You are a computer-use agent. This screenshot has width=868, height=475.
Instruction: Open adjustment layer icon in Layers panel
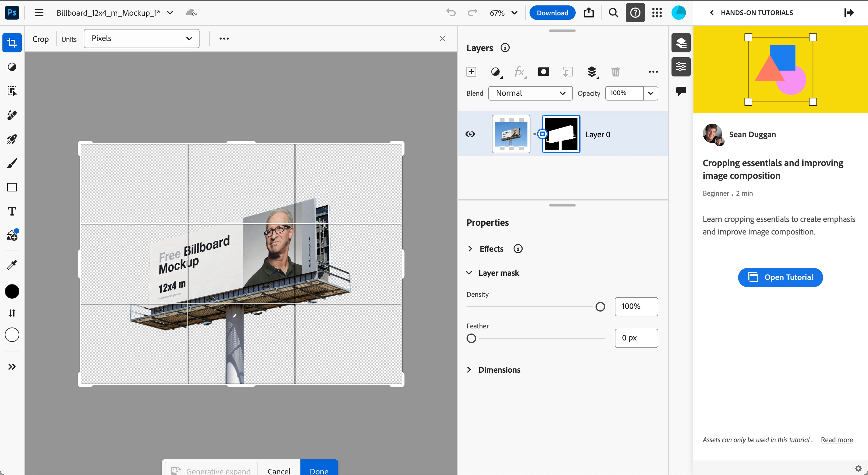pyautogui.click(x=495, y=72)
